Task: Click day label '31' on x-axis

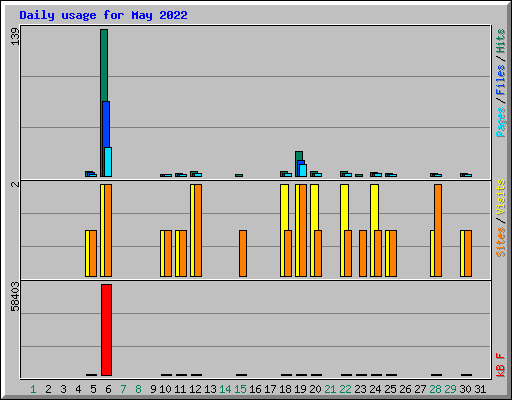Action: (480, 389)
